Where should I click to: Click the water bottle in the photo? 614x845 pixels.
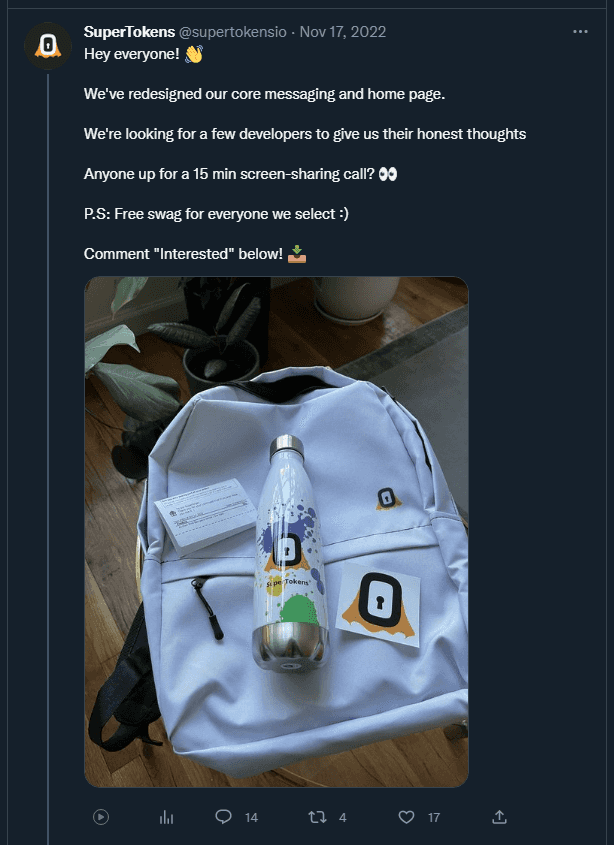[x=290, y=552]
